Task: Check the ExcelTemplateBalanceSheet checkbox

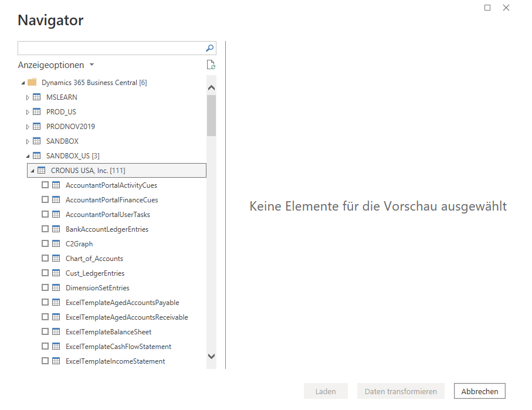Action: 45,331
